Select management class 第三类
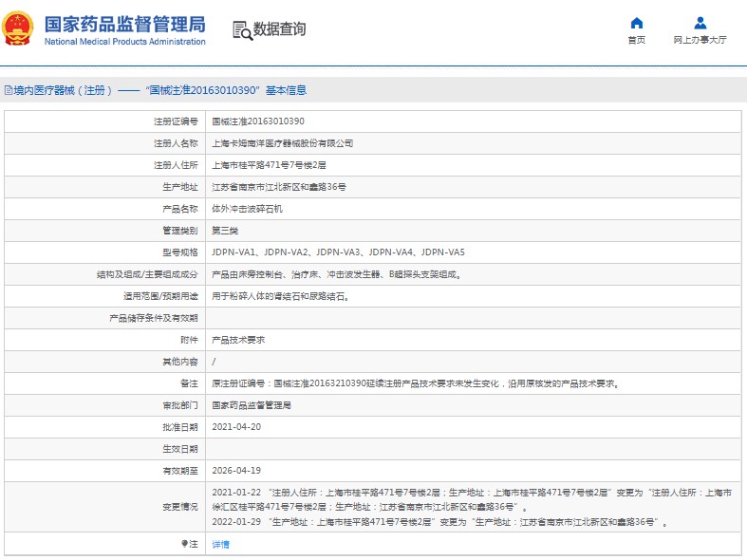Image resolution: width=747 pixels, height=560 pixels. coord(225,231)
